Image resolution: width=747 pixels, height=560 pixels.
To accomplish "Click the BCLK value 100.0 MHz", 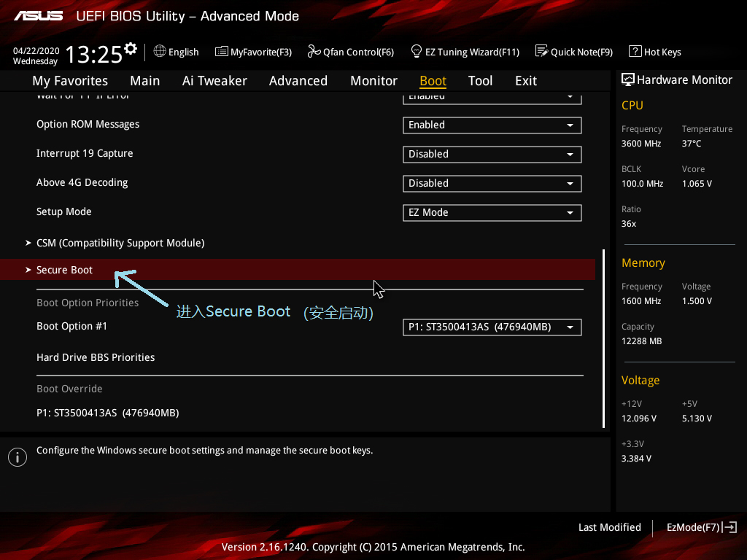I will point(642,183).
